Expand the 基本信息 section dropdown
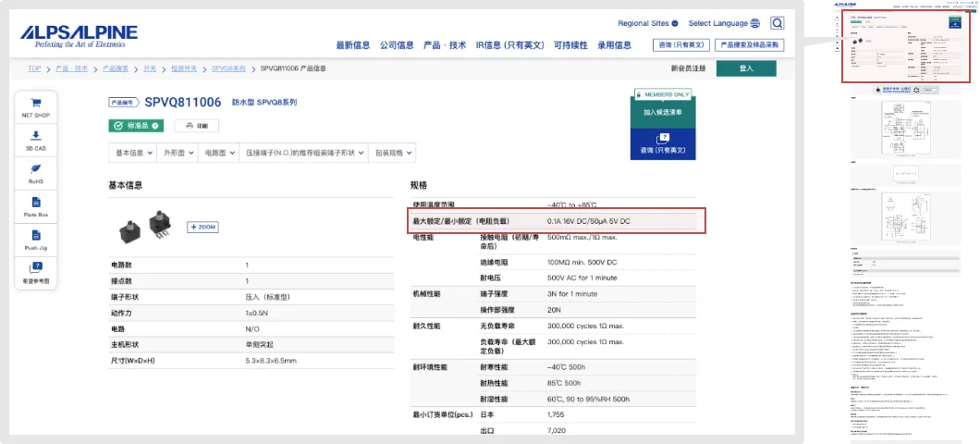The height and width of the screenshot is (444, 980). coord(132,153)
